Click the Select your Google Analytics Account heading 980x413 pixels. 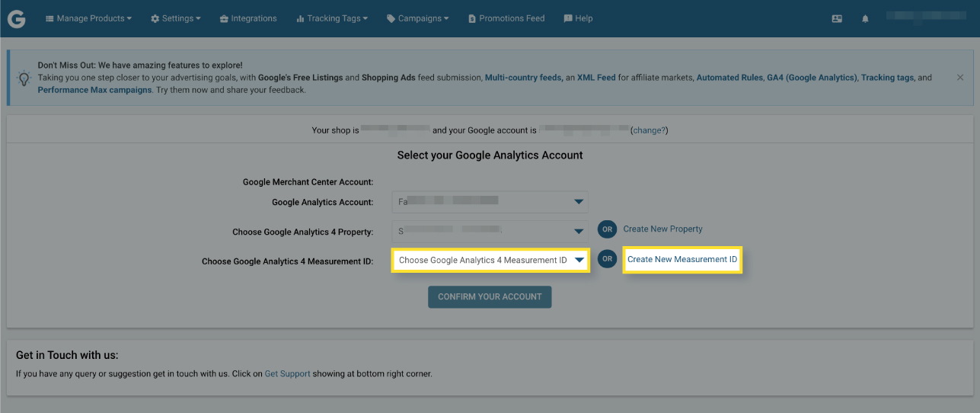pyautogui.click(x=490, y=155)
